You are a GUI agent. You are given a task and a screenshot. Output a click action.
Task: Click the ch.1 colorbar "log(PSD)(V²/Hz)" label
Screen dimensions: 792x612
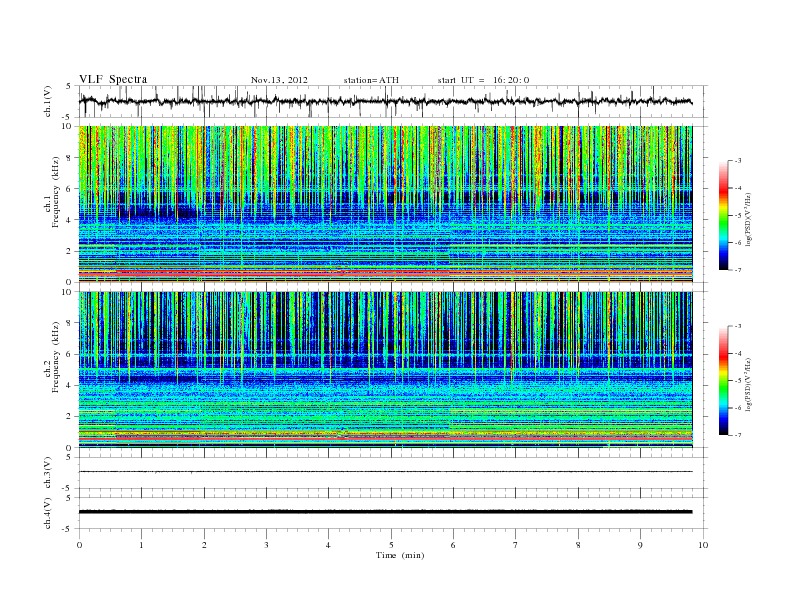pos(748,220)
